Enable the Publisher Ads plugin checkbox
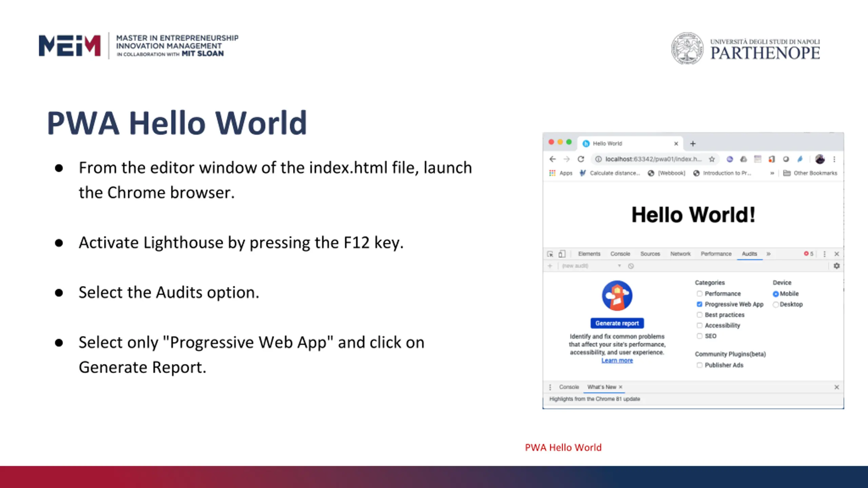The image size is (868, 488). click(699, 365)
